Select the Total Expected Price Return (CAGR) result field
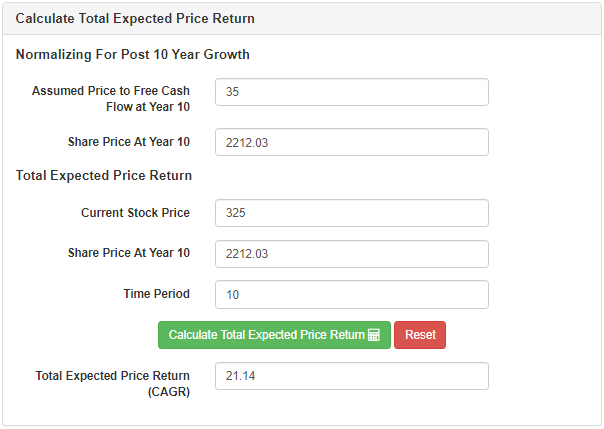The height and width of the screenshot is (429, 604). click(x=352, y=376)
